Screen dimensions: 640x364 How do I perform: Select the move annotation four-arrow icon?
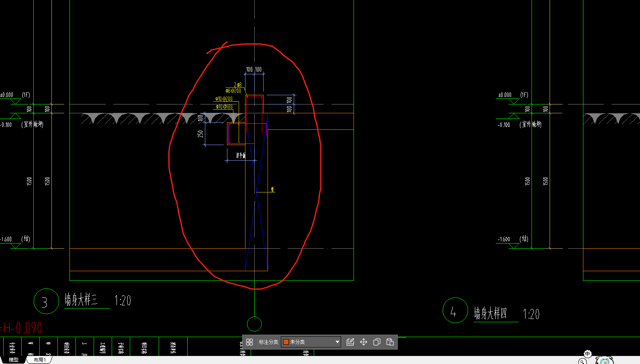click(364, 342)
